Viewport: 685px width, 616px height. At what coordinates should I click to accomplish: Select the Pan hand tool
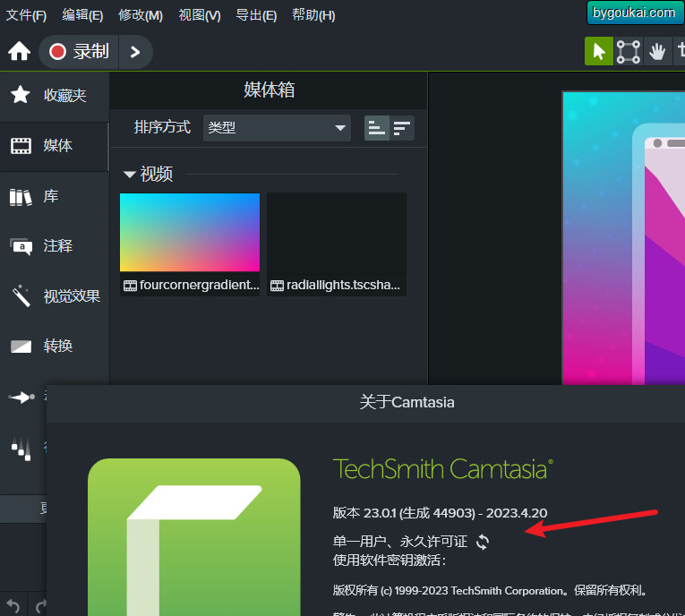point(657,52)
